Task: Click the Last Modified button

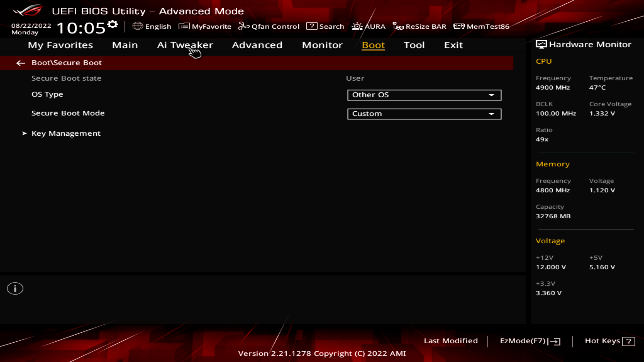Action: [450, 341]
